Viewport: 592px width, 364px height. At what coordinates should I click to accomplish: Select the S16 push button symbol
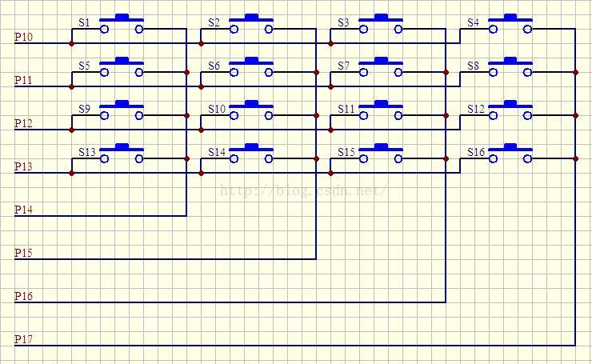510,154
